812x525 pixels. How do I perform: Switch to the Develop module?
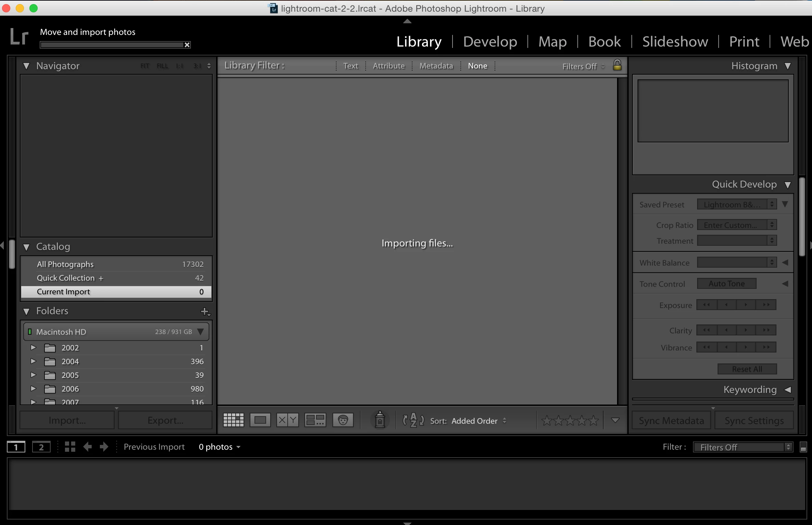click(490, 42)
